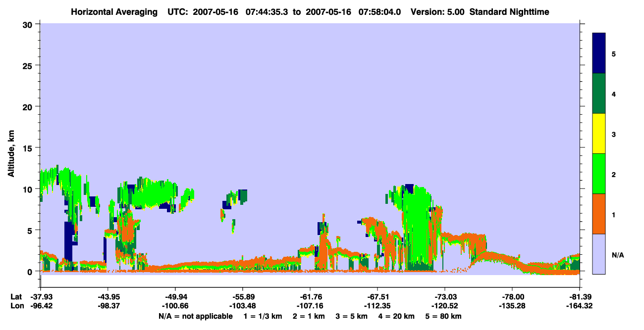
Task: Click the dark green colorbar segment for level 4
Action: click(599, 94)
